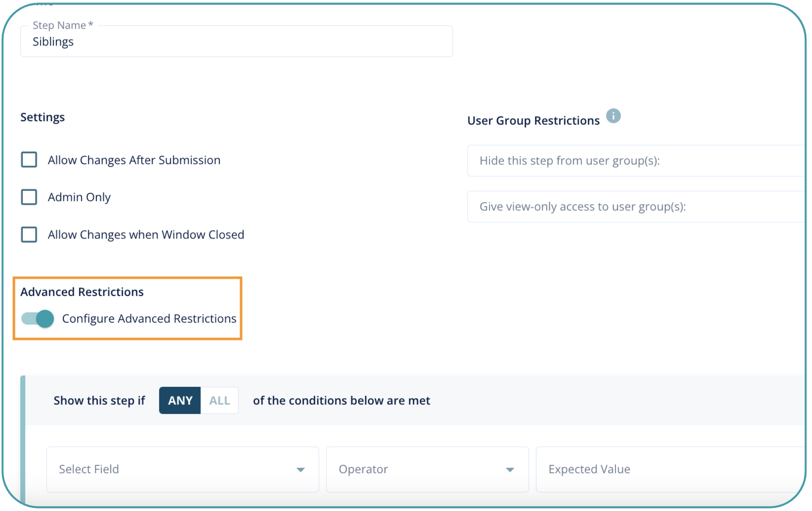Enable the Admin Only checkbox
Viewport: 812px width, 511px height.
29,197
